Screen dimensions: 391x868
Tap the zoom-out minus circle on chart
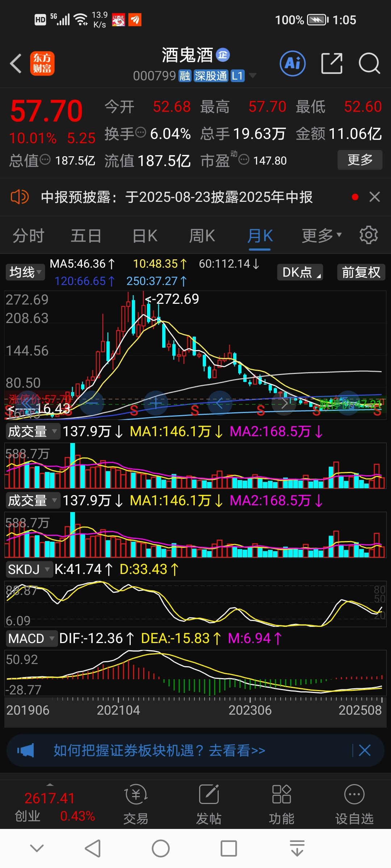coord(92,403)
